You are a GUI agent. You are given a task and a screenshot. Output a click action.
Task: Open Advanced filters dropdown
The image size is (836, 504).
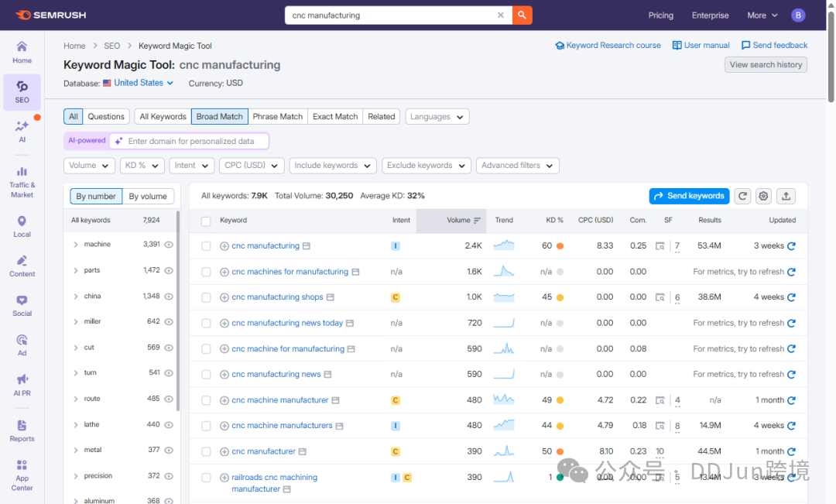click(517, 166)
